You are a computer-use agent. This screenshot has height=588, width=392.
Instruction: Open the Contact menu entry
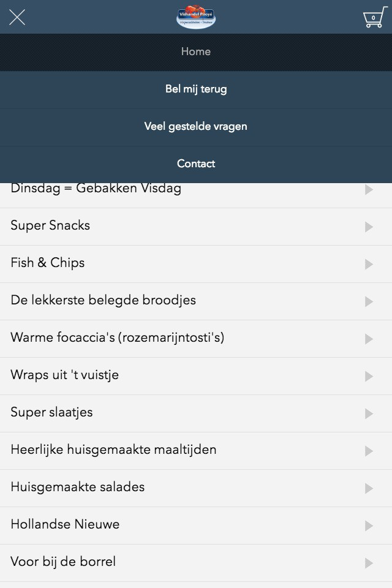pyautogui.click(x=196, y=164)
